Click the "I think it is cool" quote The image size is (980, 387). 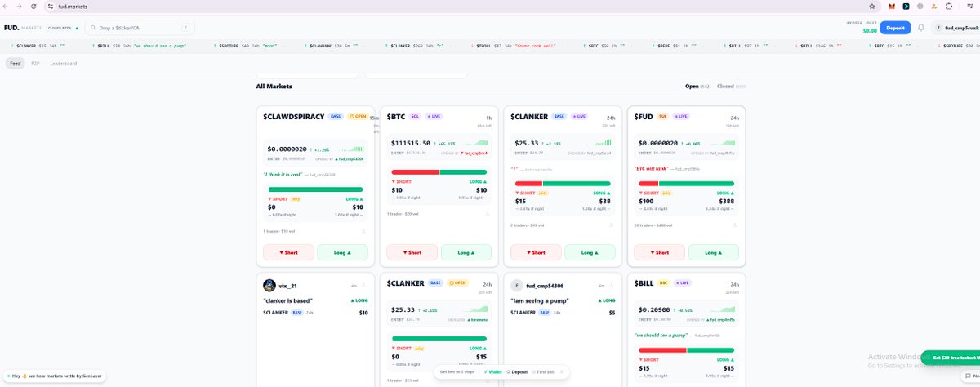[x=283, y=174]
